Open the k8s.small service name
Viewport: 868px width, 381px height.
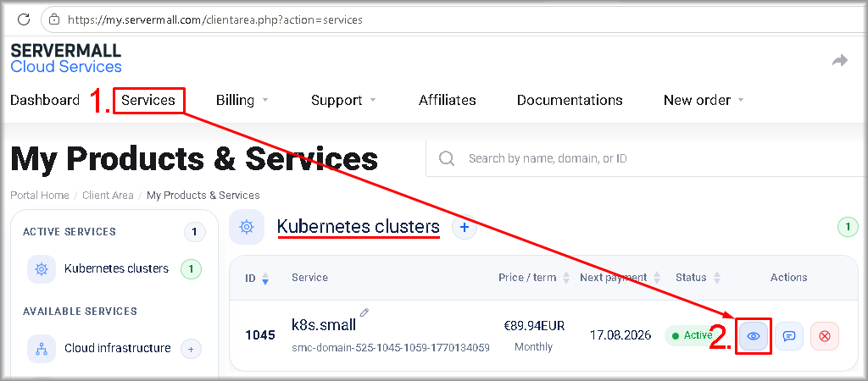[x=324, y=324]
